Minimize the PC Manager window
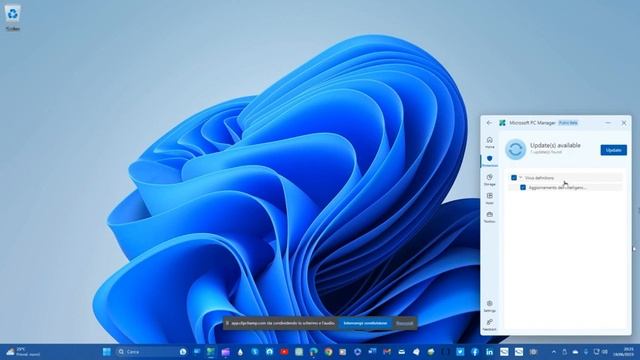 coord(608,122)
